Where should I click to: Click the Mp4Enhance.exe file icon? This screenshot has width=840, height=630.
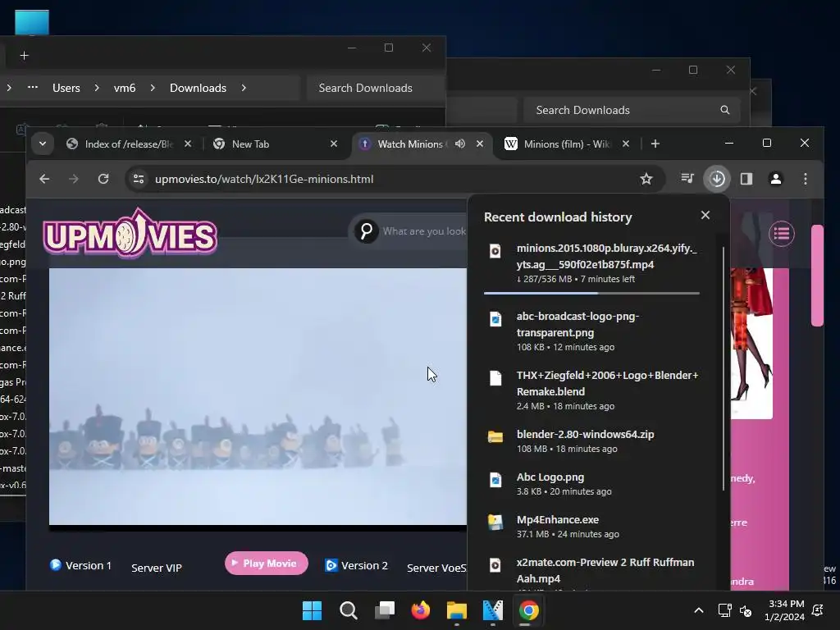pyautogui.click(x=495, y=522)
